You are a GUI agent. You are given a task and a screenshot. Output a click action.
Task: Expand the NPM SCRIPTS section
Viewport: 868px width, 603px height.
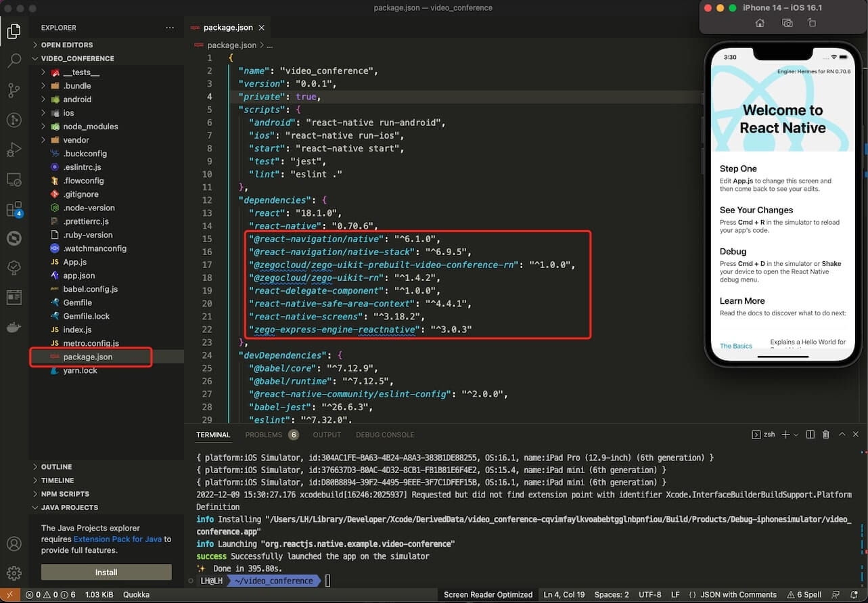pos(65,494)
